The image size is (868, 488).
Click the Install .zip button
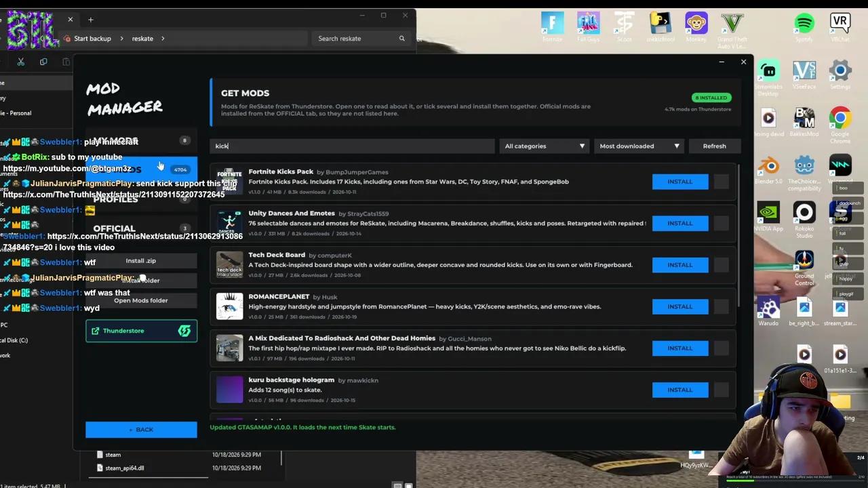(141, 260)
